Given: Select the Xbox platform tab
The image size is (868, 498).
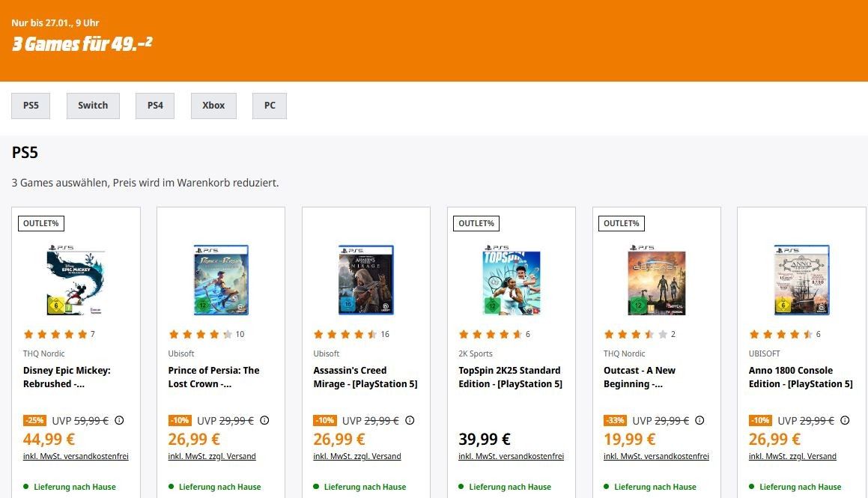Looking at the screenshot, I should [x=213, y=106].
